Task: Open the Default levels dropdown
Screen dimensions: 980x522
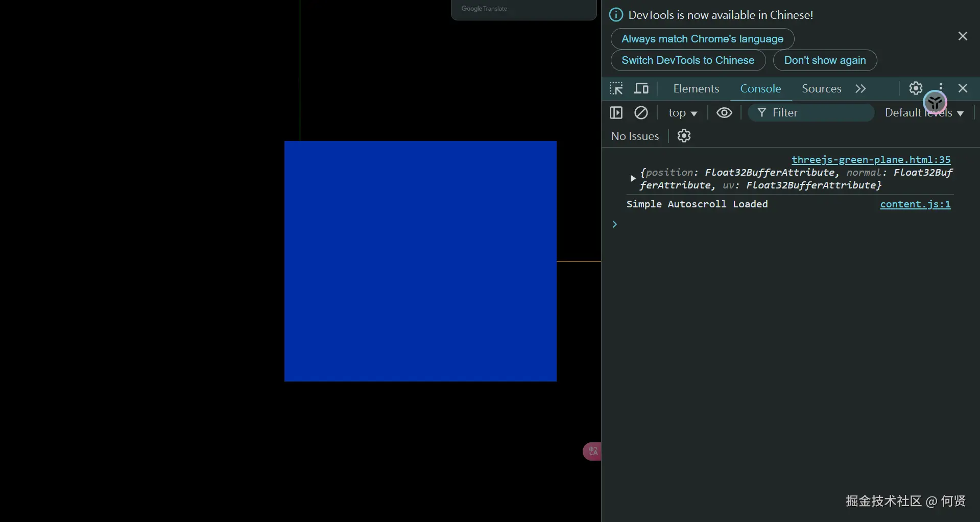Action: (x=923, y=112)
